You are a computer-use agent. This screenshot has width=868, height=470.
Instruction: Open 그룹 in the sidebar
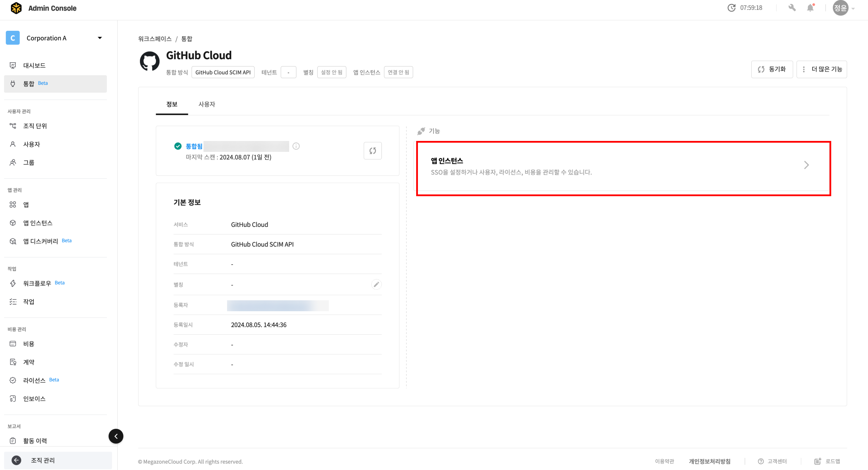coord(55,163)
